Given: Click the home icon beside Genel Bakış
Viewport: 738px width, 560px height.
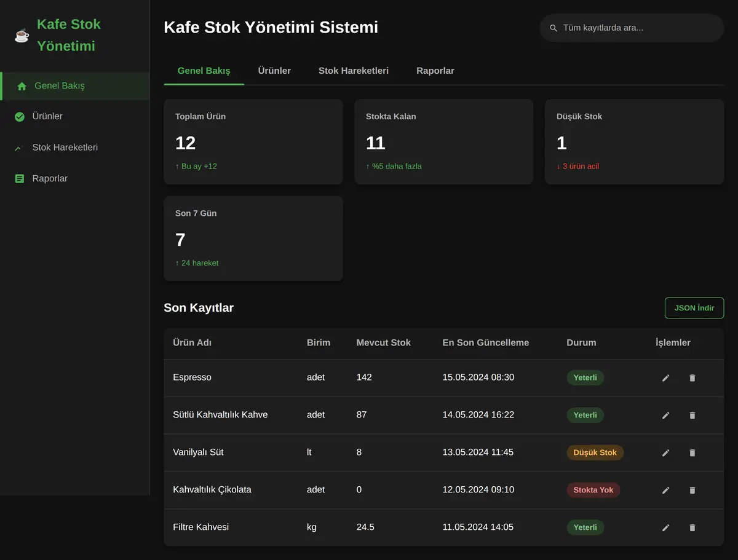Looking at the screenshot, I should click(22, 86).
